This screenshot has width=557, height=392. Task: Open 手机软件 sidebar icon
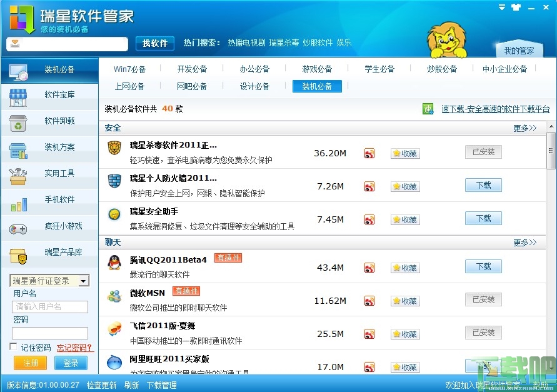[19, 204]
